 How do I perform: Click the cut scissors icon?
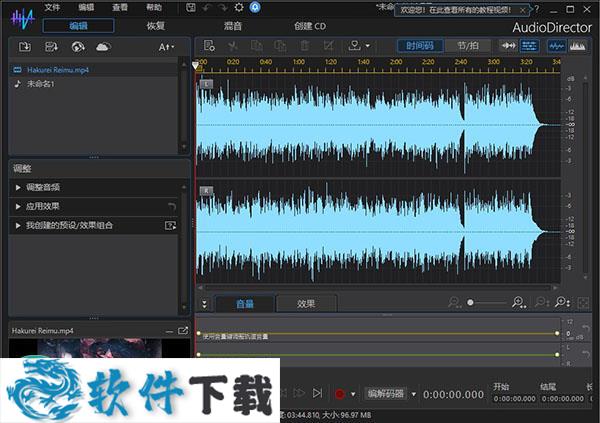(232, 46)
